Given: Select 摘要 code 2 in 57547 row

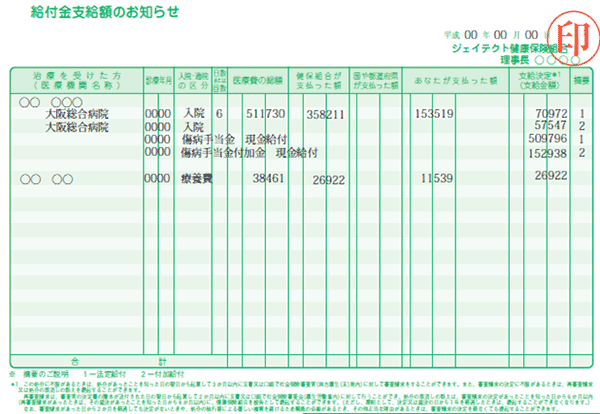Looking at the screenshot, I should [x=582, y=126].
